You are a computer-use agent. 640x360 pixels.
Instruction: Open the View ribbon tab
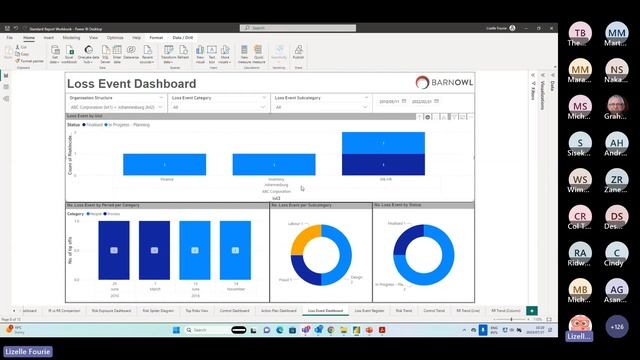(x=93, y=38)
